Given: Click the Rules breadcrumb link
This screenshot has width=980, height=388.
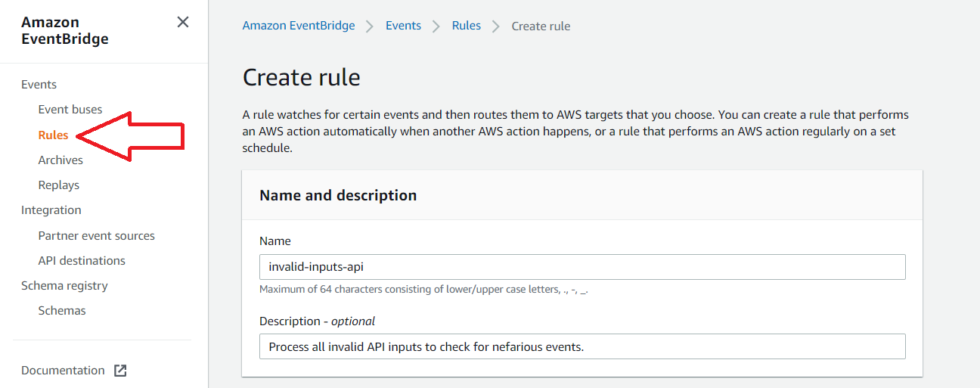Looking at the screenshot, I should point(467,26).
